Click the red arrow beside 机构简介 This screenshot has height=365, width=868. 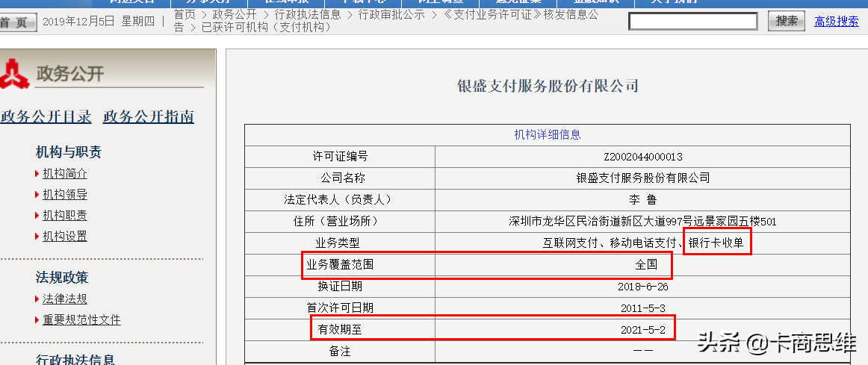37,174
